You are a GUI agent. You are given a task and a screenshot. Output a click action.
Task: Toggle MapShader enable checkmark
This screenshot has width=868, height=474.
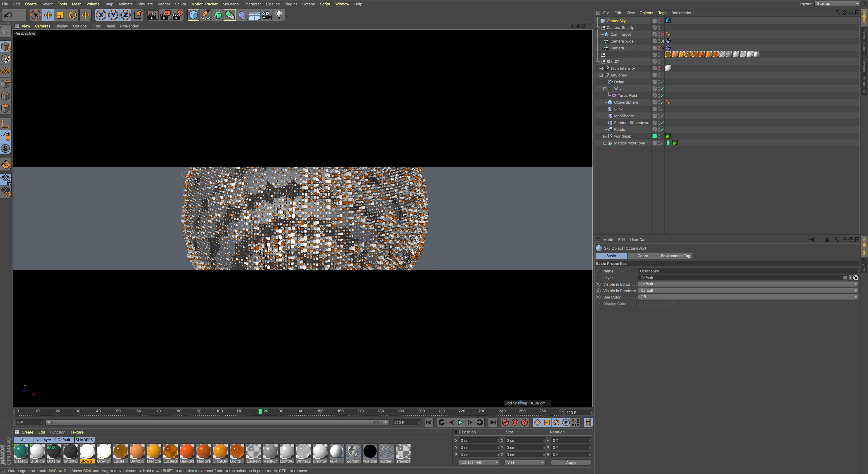click(662, 116)
